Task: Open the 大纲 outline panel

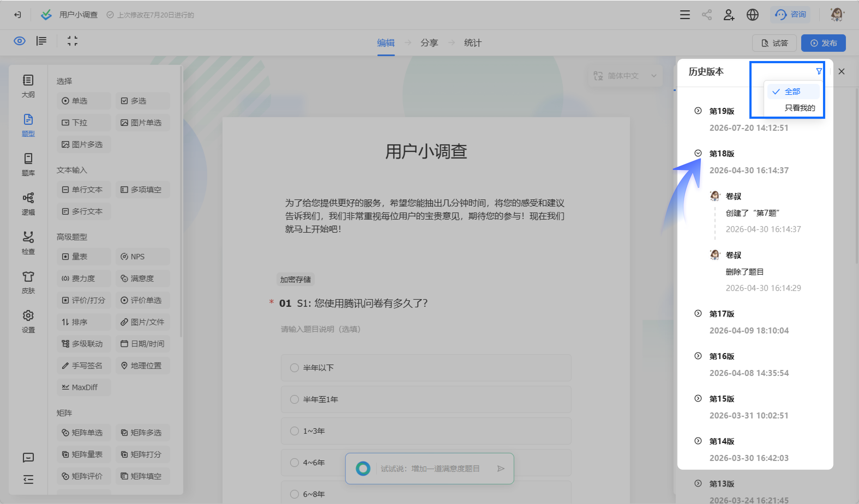Action: pos(28,86)
